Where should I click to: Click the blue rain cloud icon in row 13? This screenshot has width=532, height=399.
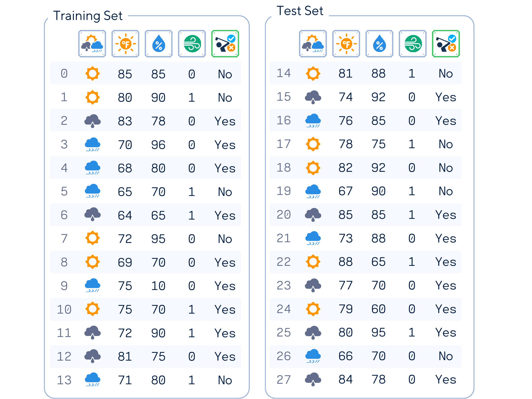(x=92, y=380)
